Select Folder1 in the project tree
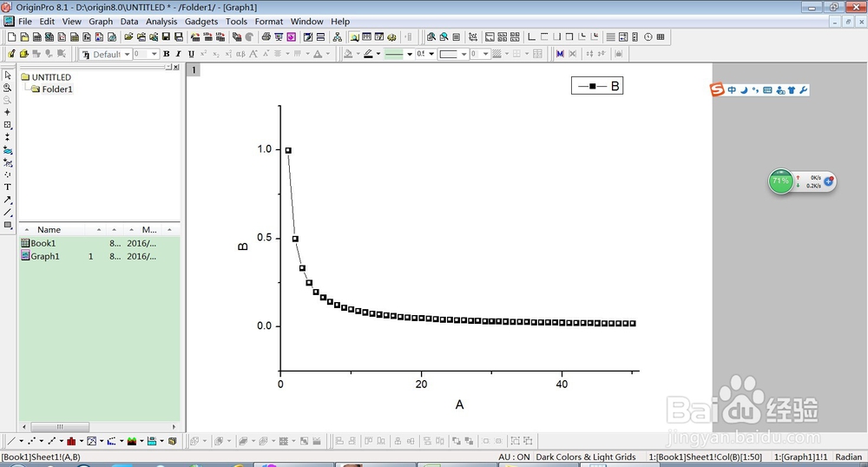This screenshot has height=467, width=868. pos(52,89)
